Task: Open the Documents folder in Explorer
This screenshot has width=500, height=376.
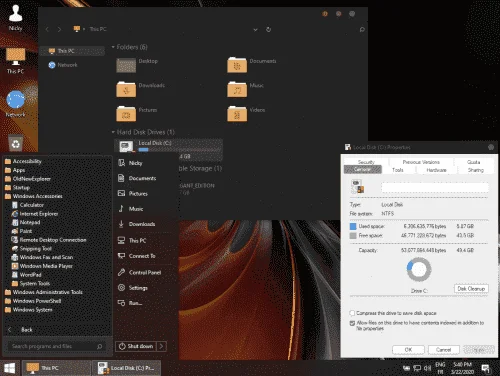Action: pos(252,64)
